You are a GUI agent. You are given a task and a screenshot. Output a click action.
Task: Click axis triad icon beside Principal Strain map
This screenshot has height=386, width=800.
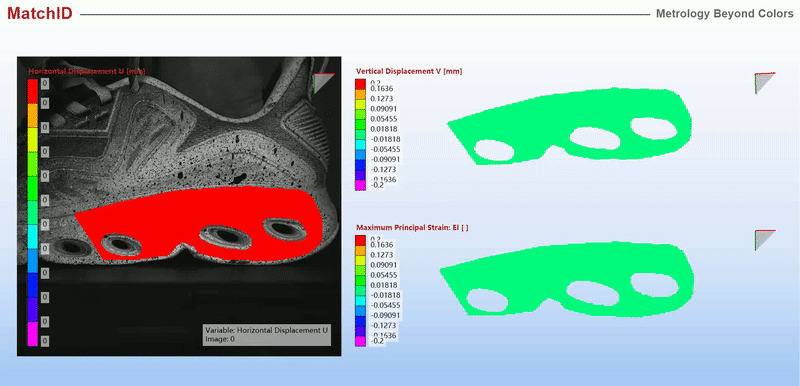click(764, 240)
